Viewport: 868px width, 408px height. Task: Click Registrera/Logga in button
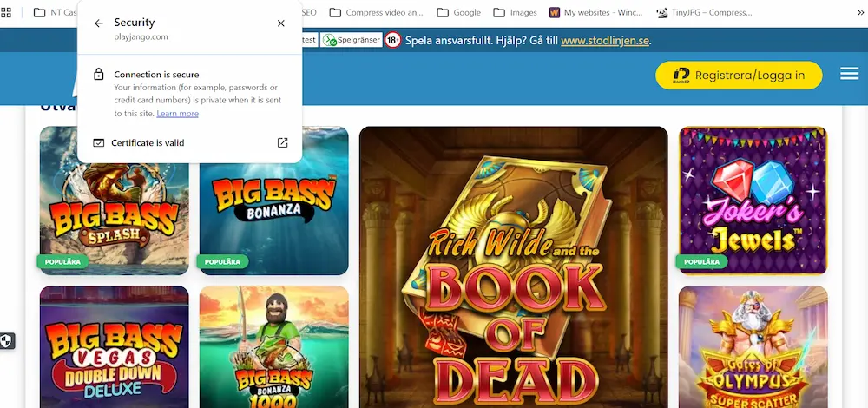click(x=739, y=76)
